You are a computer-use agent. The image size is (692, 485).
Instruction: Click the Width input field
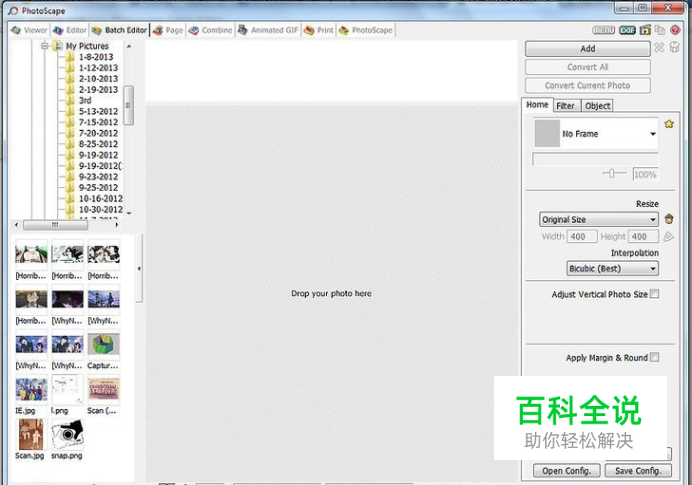click(x=581, y=237)
